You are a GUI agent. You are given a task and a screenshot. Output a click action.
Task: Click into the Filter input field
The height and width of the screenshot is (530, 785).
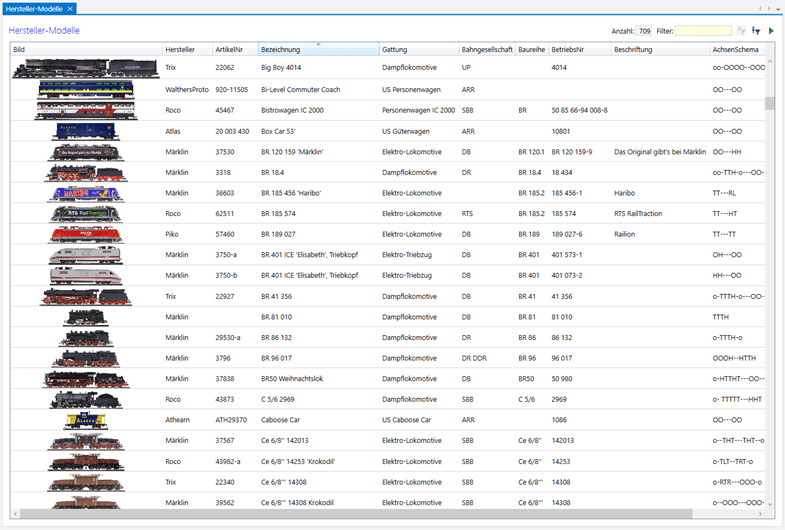point(702,31)
